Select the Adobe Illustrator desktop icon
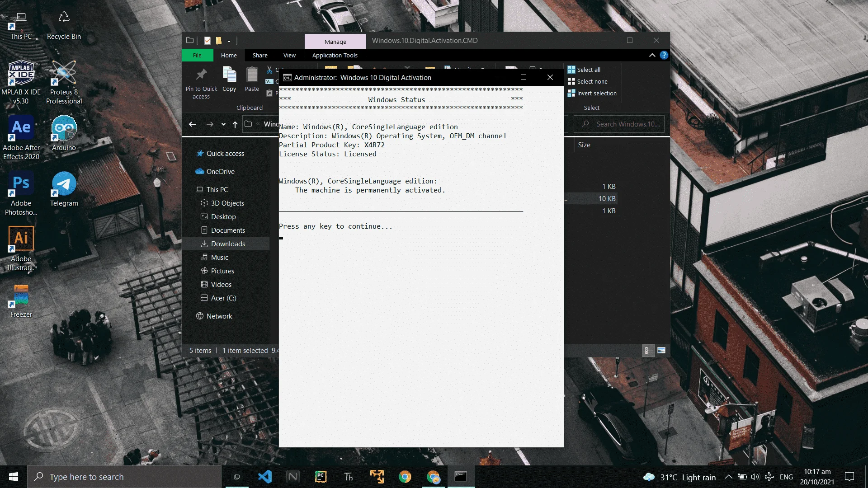 point(21,249)
